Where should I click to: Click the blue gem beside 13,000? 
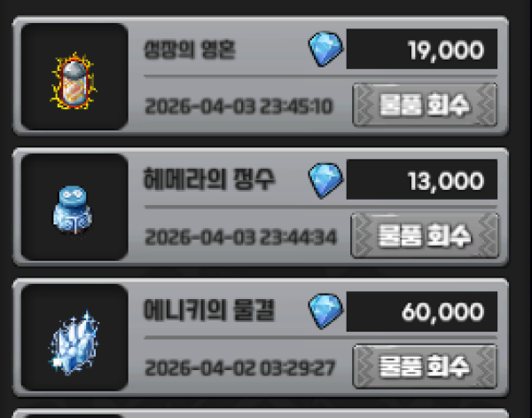[325, 179]
